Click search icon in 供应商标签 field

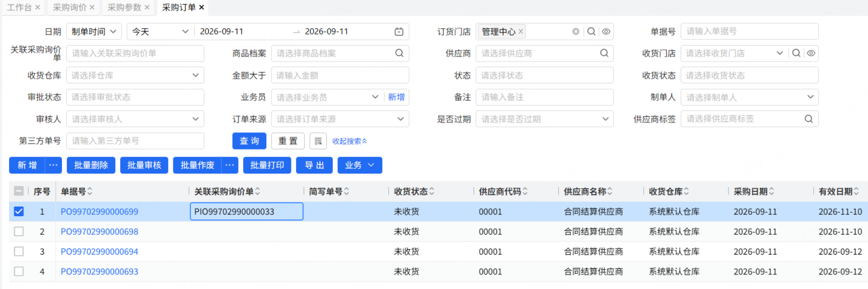click(x=809, y=119)
